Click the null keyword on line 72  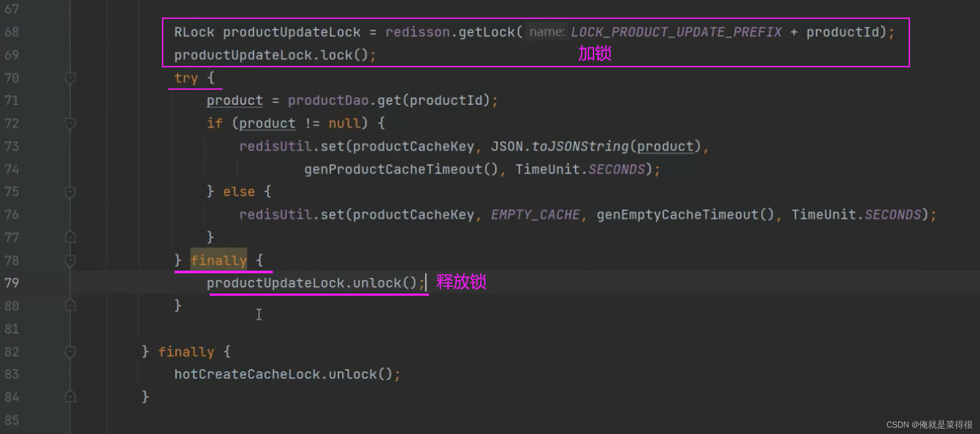[x=344, y=123]
